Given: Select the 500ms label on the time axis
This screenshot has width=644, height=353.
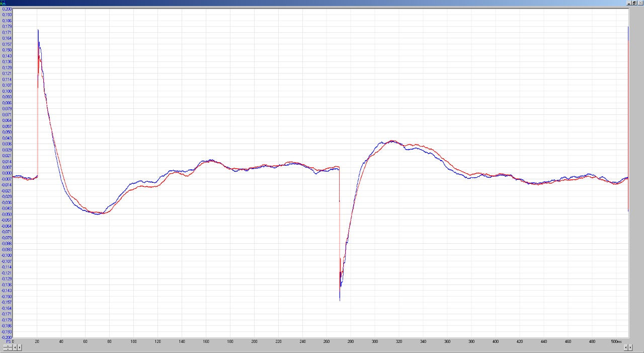Looking at the screenshot, I should [616, 341].
